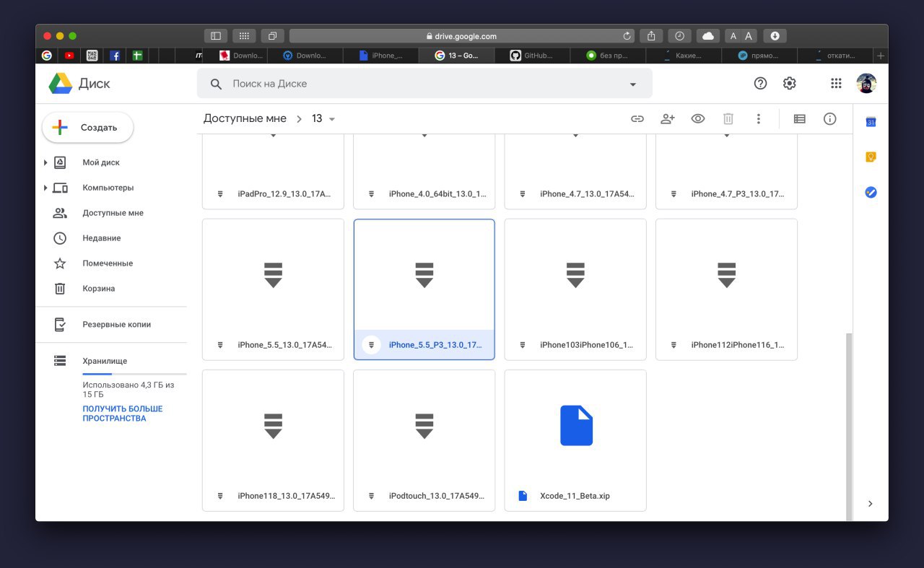Viewport: 924px width, 568px height.
Task: Select file iPhone_4.7_13.0_17A54
Action: click(575, 172)
